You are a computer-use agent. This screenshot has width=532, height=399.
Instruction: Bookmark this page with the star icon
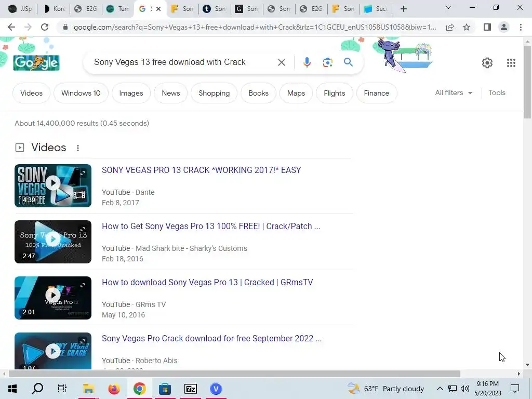[467, 27]
